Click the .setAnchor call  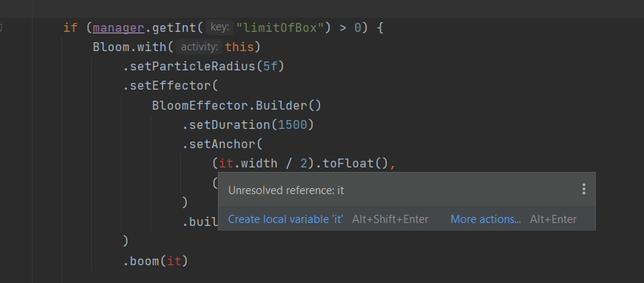(x=219, y=144)
